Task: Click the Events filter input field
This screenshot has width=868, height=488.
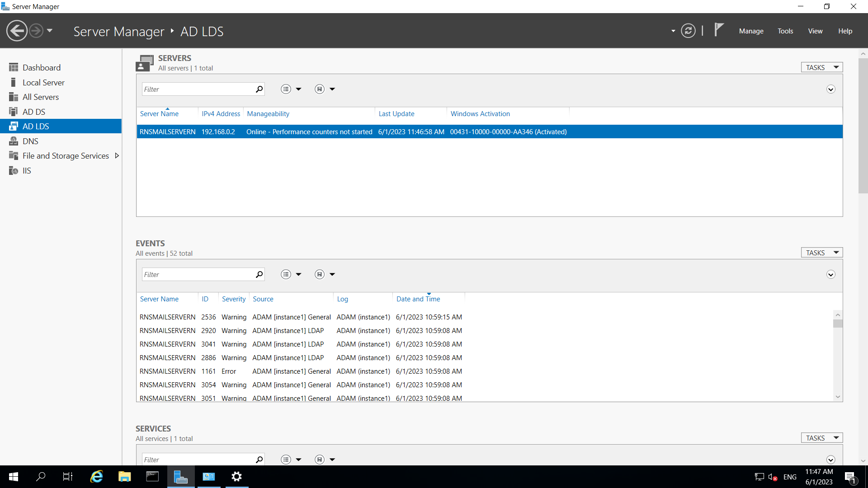Action: pos(198,274)
